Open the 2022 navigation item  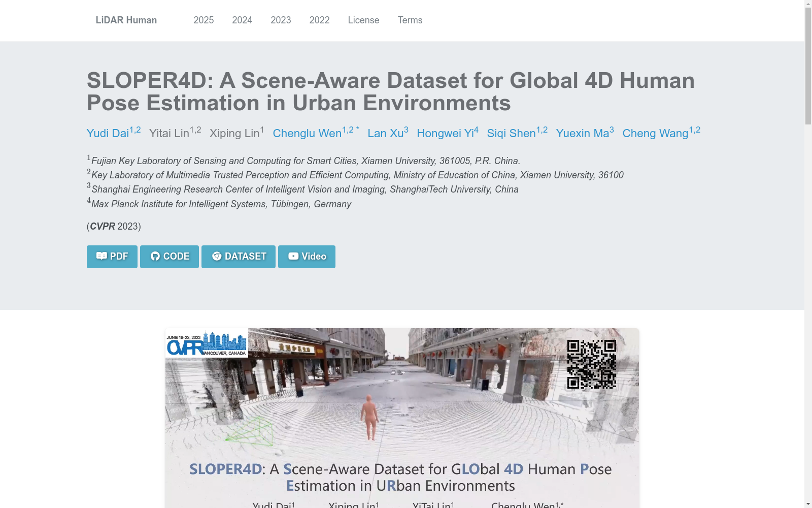tap(319, 20)
